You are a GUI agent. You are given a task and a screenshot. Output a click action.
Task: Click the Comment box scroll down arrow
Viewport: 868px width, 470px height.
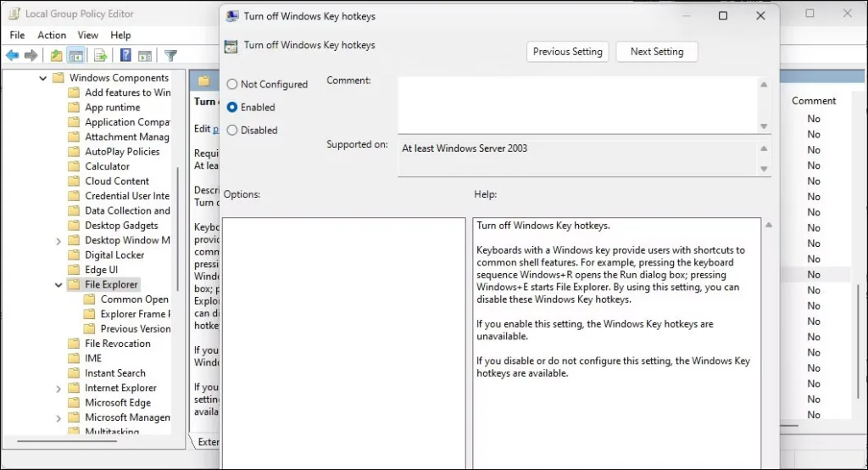(764, 126)
